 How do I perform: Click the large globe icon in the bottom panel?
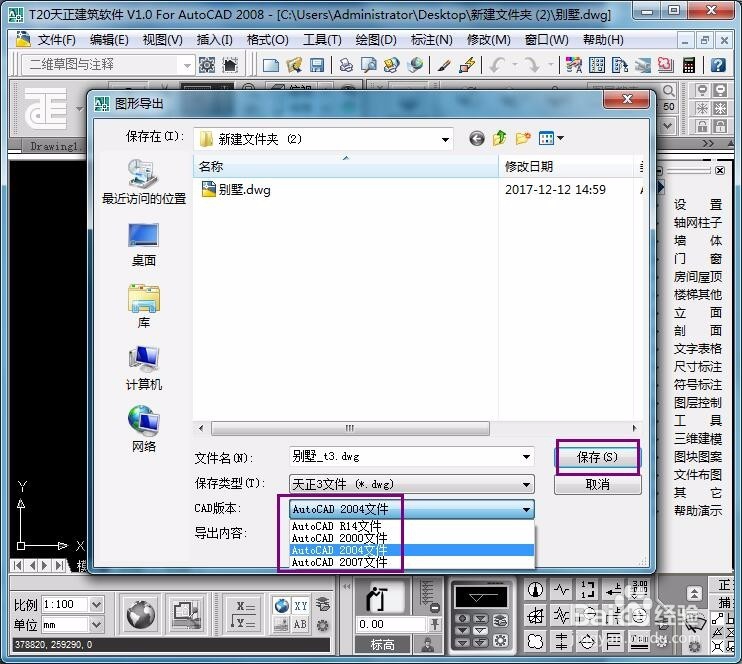click(x=141, y=614)
